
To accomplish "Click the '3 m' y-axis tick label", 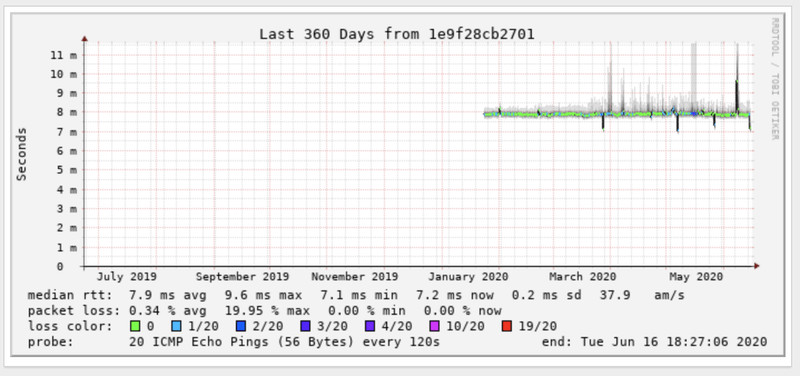I will (68, 209).
